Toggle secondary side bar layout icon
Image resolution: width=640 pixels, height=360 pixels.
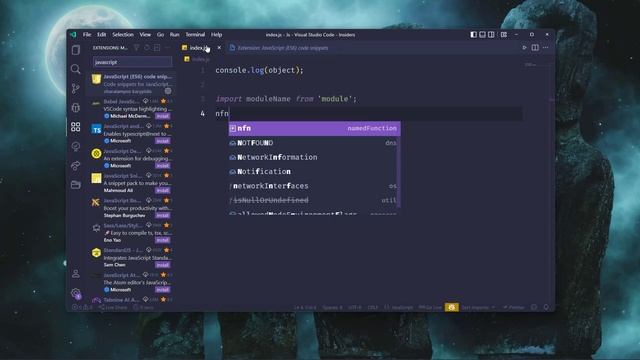coord(491,35)
